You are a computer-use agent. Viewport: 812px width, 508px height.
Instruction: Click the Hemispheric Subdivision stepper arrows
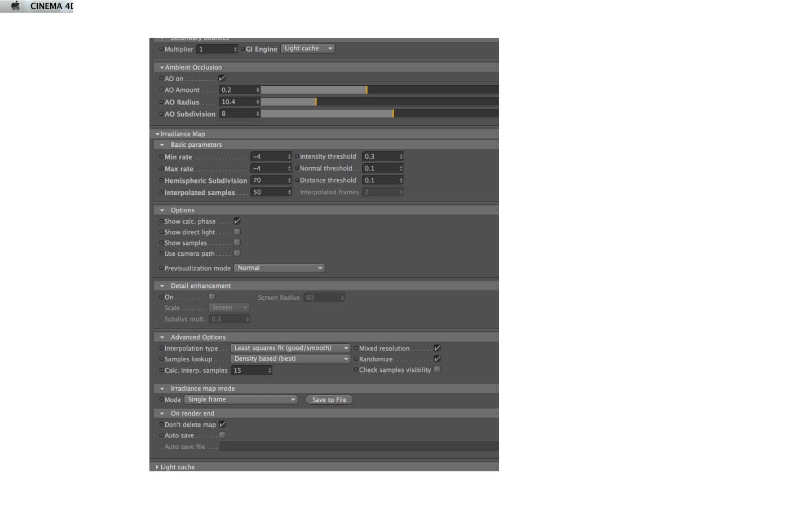[289, 180]
